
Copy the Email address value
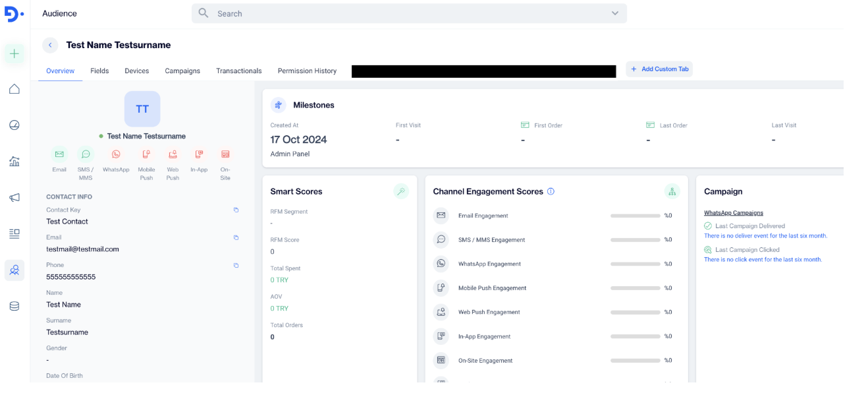[236, 237]
